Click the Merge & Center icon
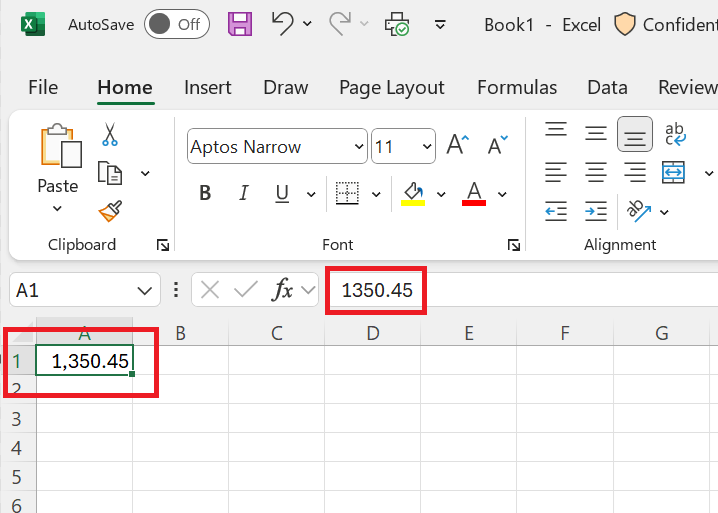The width and height of the screenshot is (718, 513). tap(674, 172)
